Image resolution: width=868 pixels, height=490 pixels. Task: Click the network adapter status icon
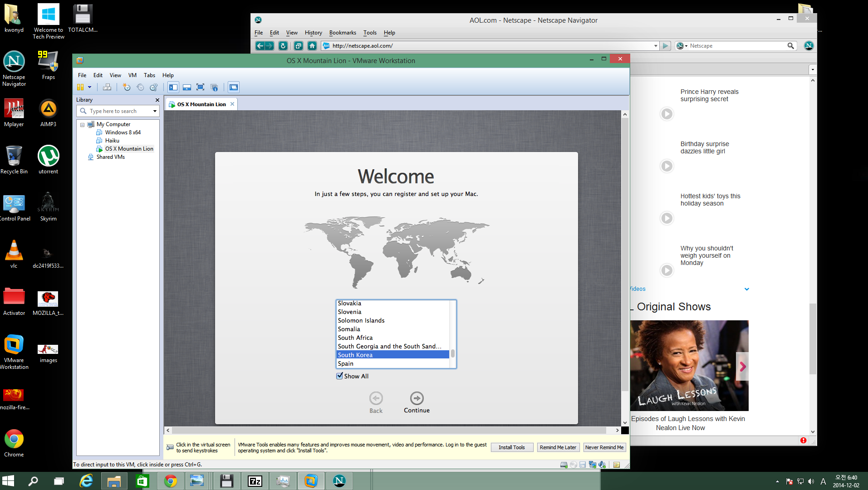click(x=593, y=465)
